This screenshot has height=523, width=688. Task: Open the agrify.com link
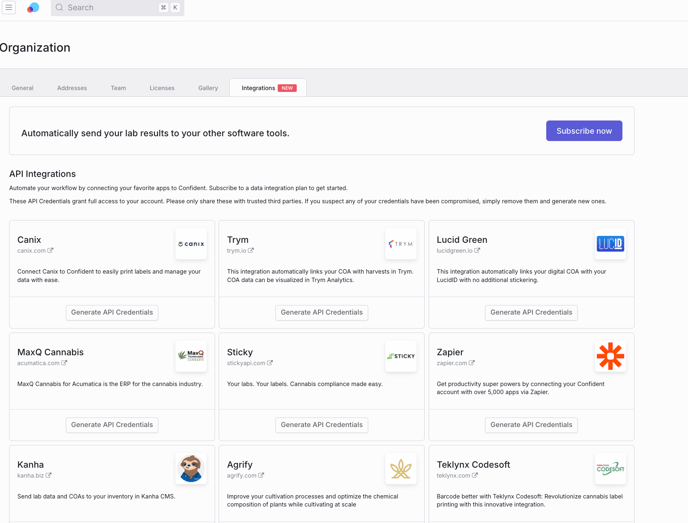click(245, 475)
